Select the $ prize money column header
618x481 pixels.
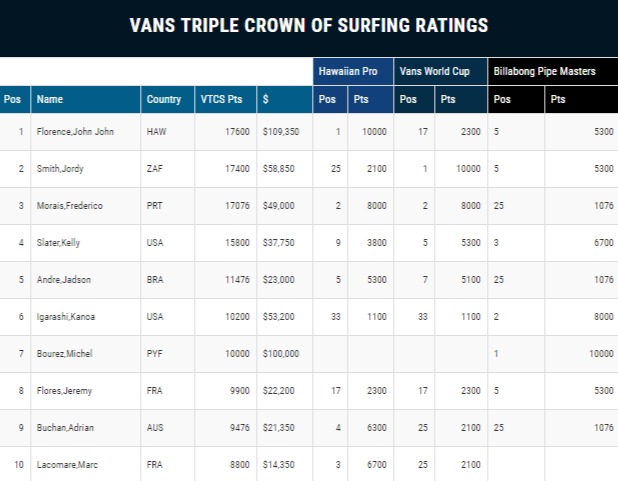click(265, 99)
